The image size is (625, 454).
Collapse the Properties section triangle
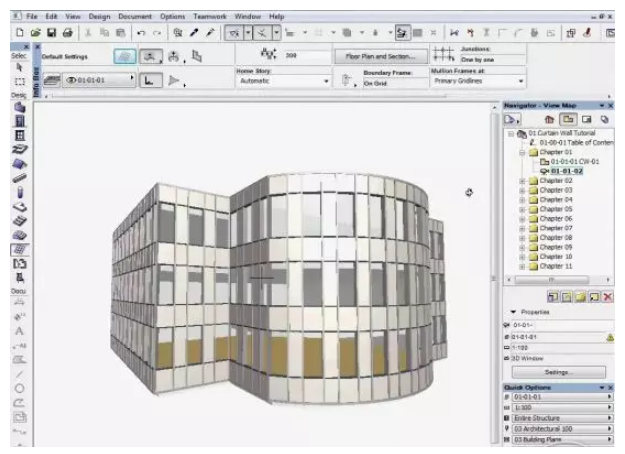513,312
